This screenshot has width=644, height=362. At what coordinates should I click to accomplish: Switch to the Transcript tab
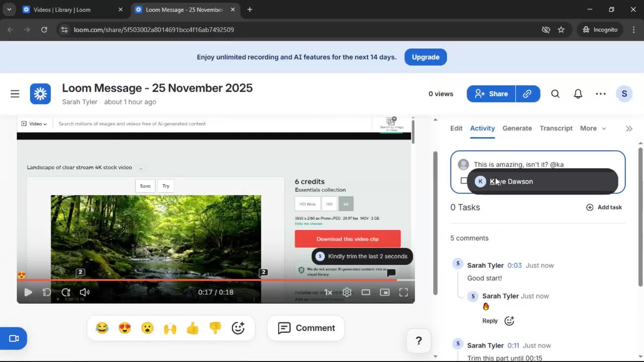pos(556,128)
